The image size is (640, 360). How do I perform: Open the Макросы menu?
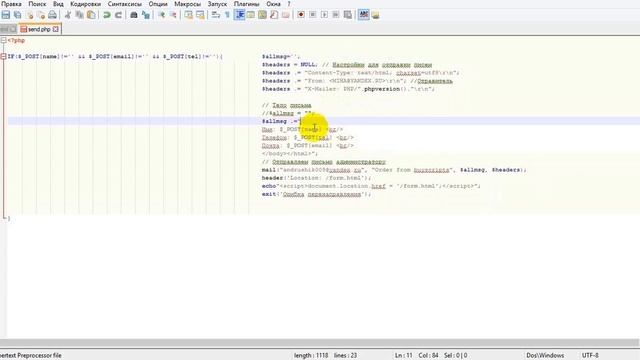(187, 4)
